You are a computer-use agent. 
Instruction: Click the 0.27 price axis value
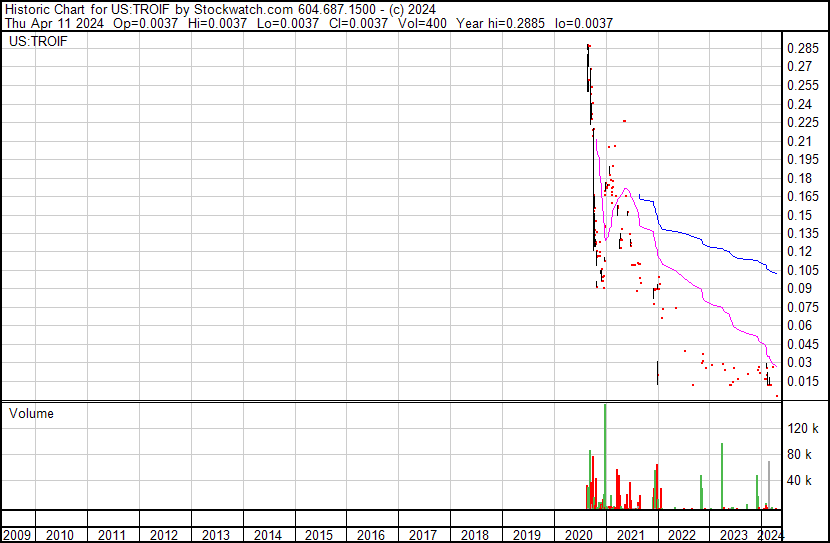tap(799, 67)
